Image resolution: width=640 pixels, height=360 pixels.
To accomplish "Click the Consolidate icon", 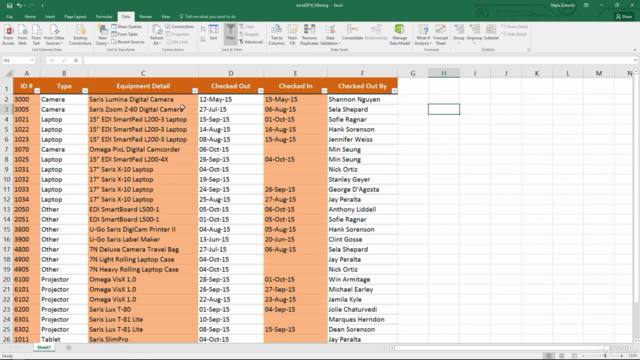I will [352, 33].
